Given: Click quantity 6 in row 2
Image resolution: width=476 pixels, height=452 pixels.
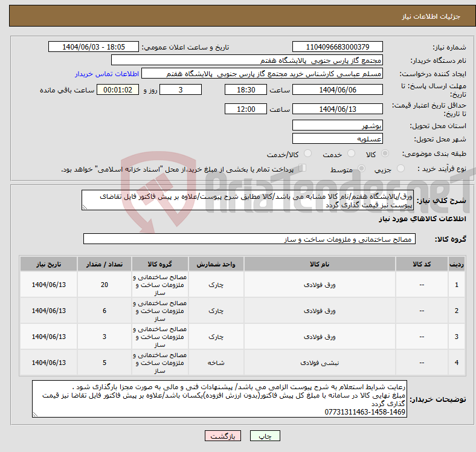Looking at the screenshot, I should 104,311.
